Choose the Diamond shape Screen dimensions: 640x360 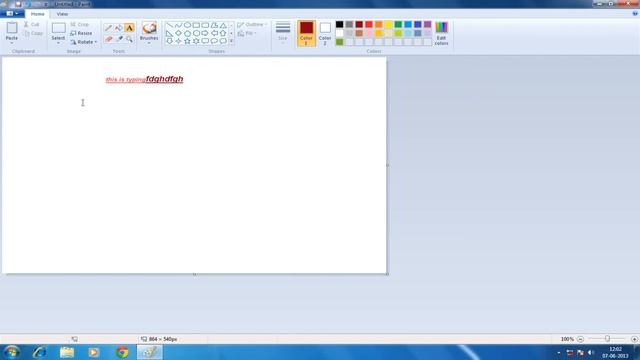click(x=178, y=33)
